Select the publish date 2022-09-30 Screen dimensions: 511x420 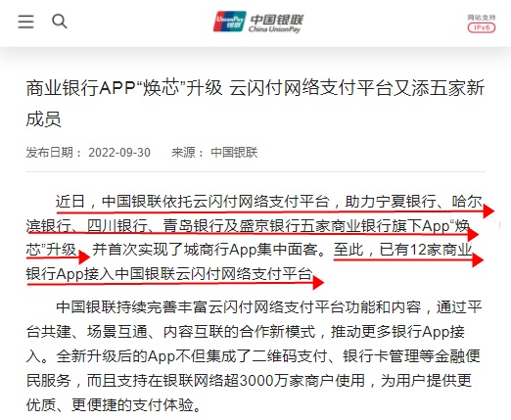click(119, 153)
